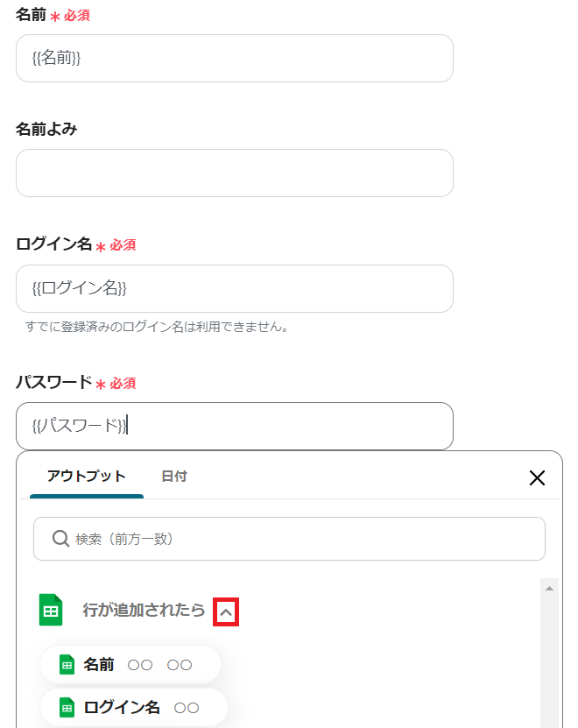Click the パスワード field label
Viewport: 578px width, 728px height.
point(53,382)
